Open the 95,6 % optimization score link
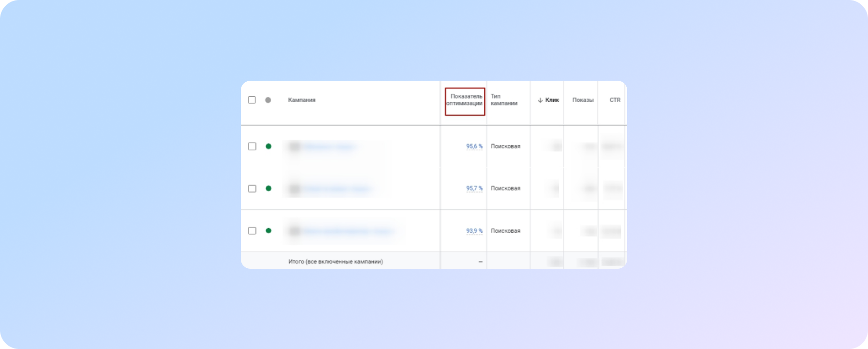 (474, 146)
